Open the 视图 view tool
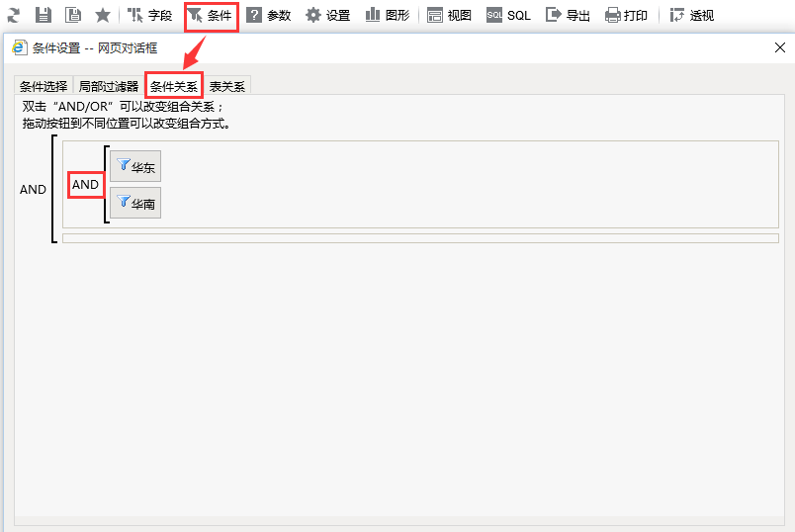 [x=449, y=15]
